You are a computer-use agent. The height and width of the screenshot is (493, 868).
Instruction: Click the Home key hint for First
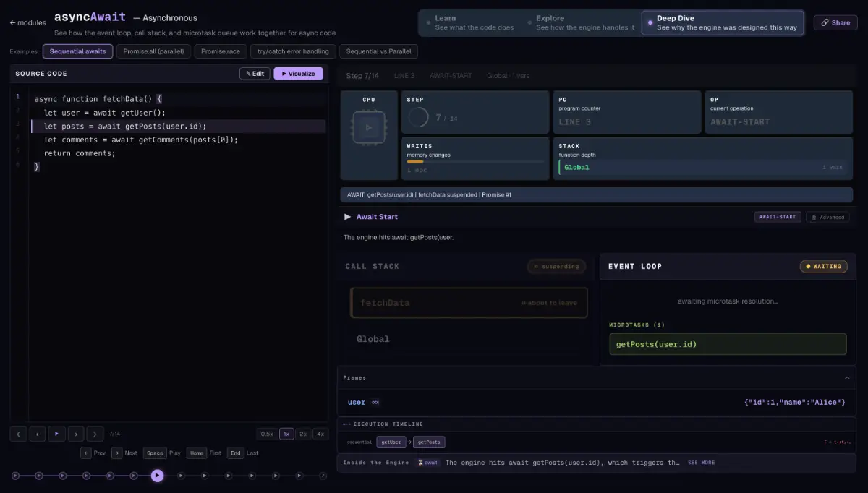point(196,453)
